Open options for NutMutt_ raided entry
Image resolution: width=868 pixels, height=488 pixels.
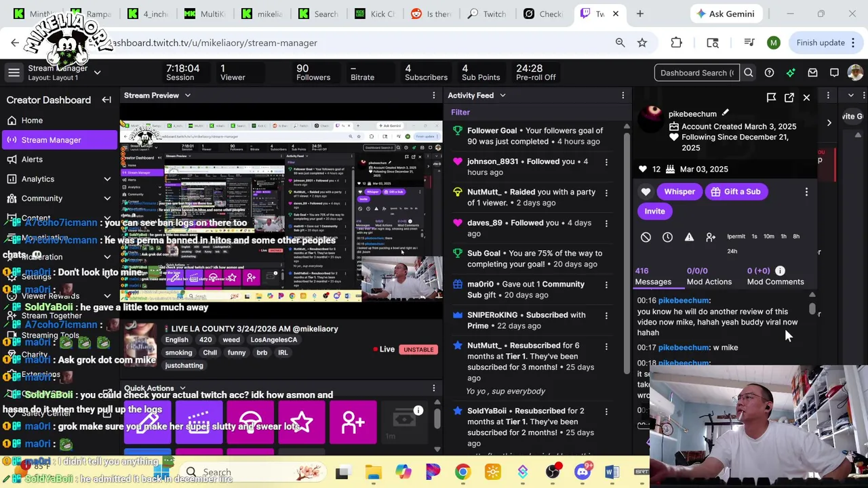click(x=606, y=192)
